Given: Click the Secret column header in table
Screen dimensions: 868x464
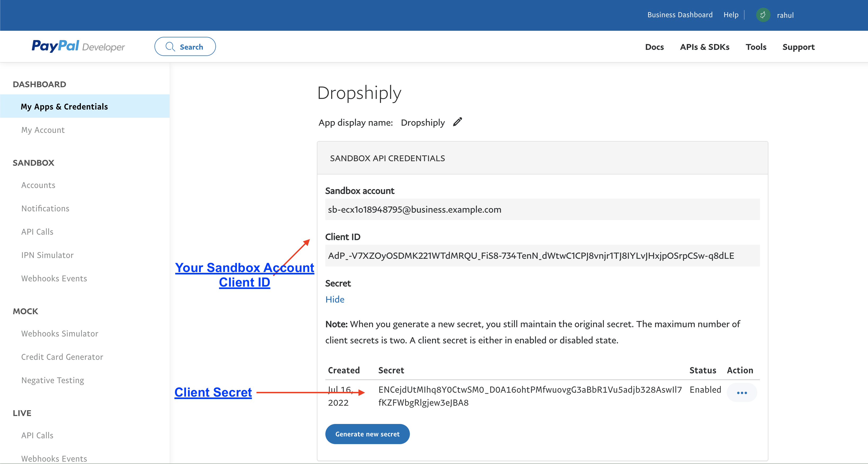Looking at the screenshot, I should (x=391, y=370).
